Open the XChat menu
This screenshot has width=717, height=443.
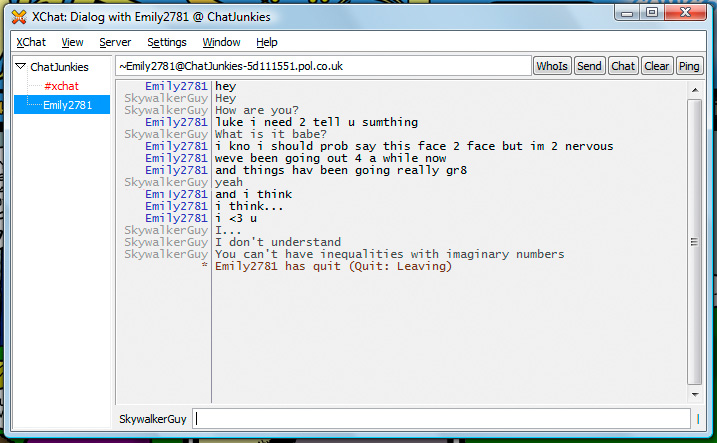click(31, 42)
